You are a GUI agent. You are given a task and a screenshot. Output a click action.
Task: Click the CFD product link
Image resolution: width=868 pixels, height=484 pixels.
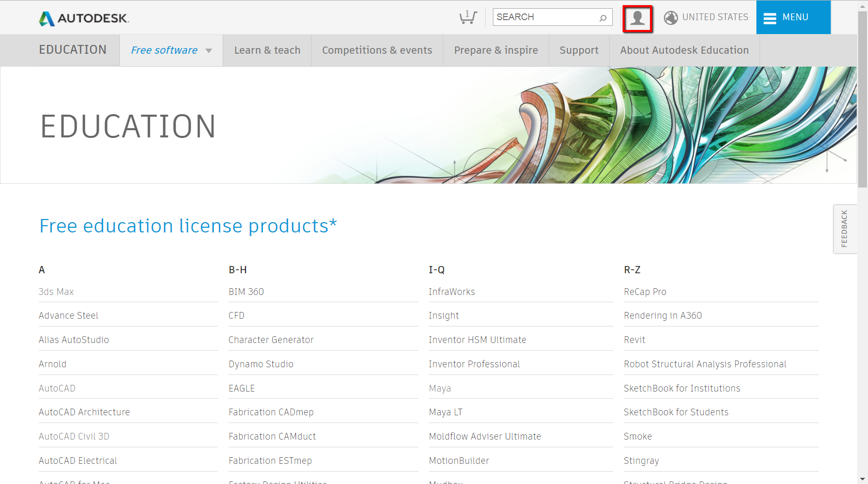click(x=237, y=316)
